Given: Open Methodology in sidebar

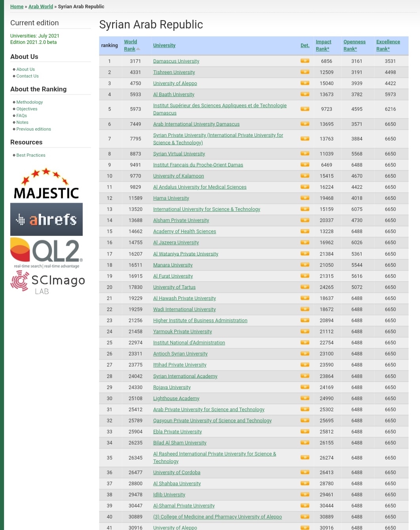Looking at the screenshot, I should point(30,102).
